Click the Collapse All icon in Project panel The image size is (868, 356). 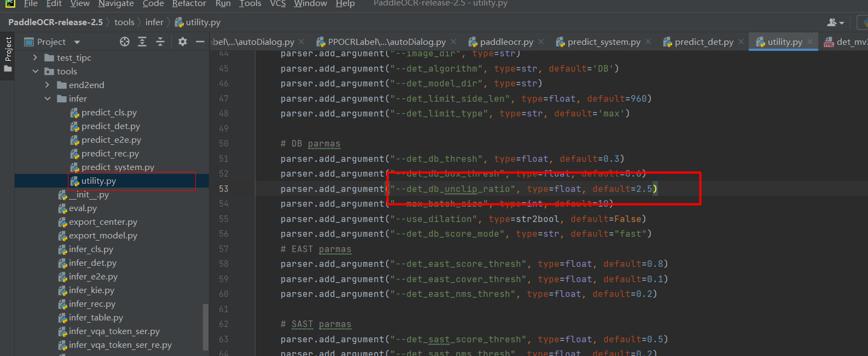click(x=160, y=42)
